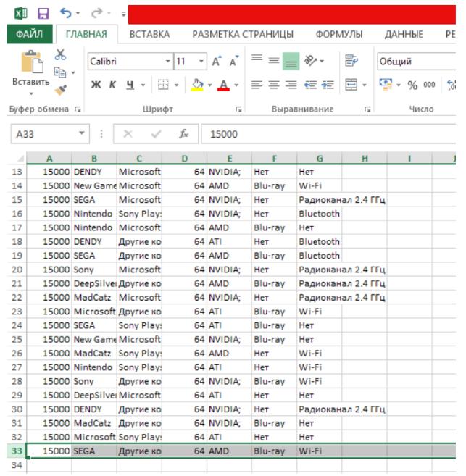Click the Copy icon in clipboard group
This screenshot has width=466, height=476.
coord(60,72)
